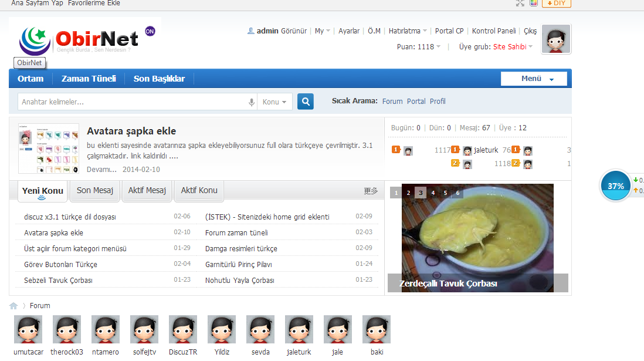Click the admin avatar in the header
The width and height of the screenshot is (644, 361).
coord(556,39)
